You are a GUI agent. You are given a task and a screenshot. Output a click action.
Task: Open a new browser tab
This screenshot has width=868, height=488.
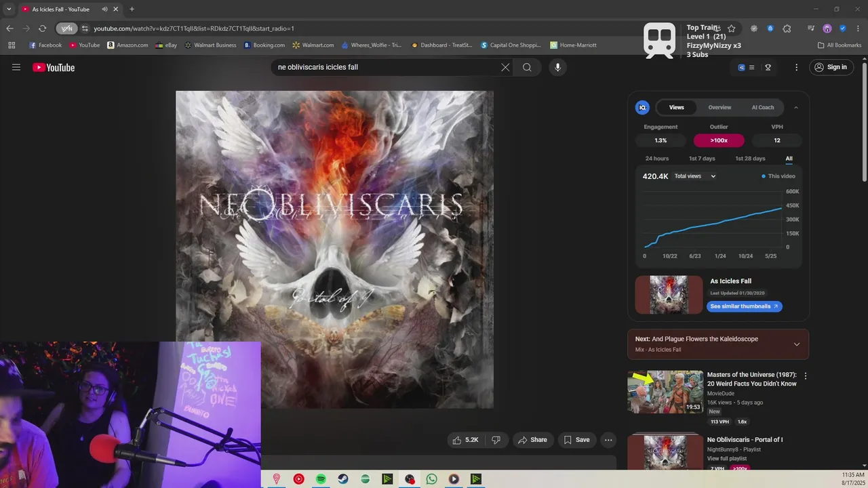coord(132,9)
